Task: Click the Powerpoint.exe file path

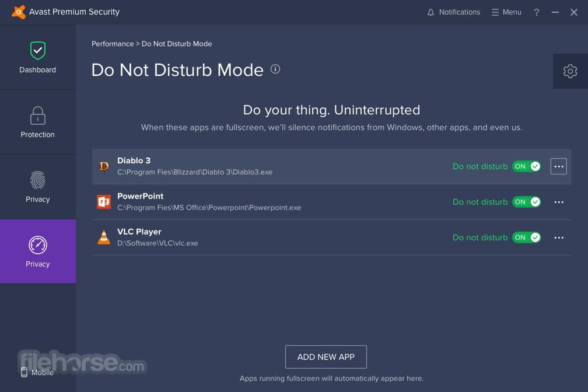Action: click(x=209, y=208)
